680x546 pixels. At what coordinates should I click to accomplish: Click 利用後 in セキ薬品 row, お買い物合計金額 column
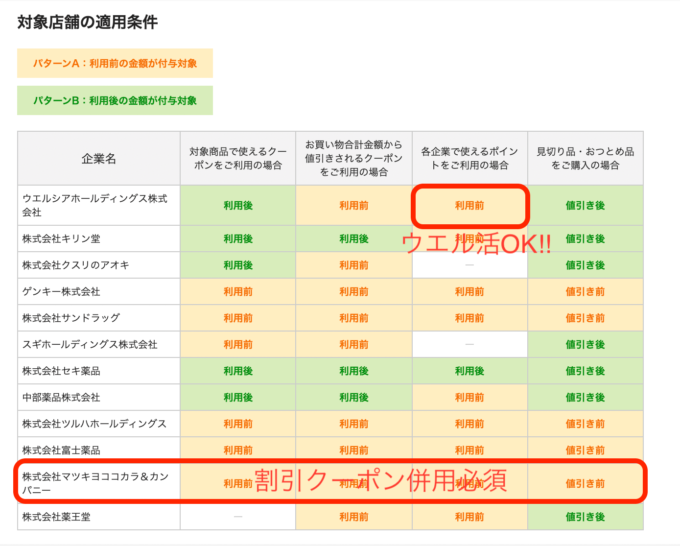tap(354, 371)
